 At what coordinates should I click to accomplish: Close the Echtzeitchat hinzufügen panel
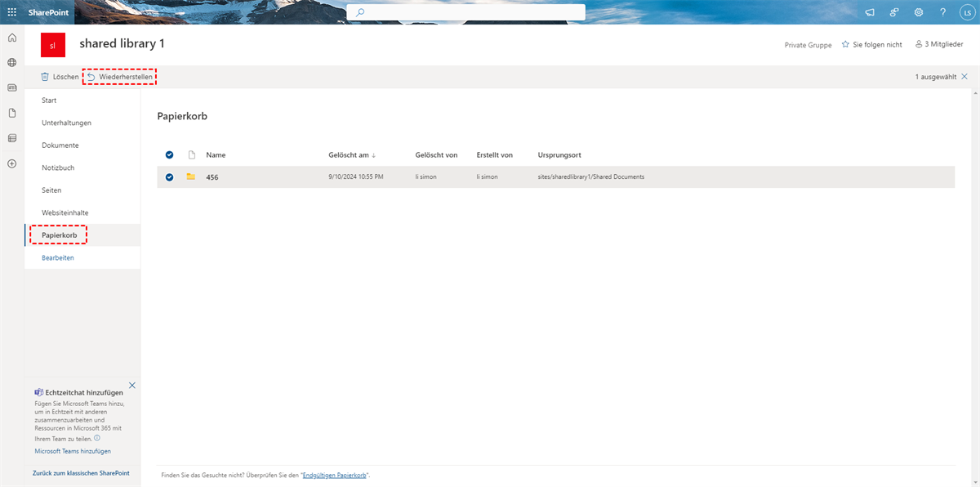(x=132, y=385)
